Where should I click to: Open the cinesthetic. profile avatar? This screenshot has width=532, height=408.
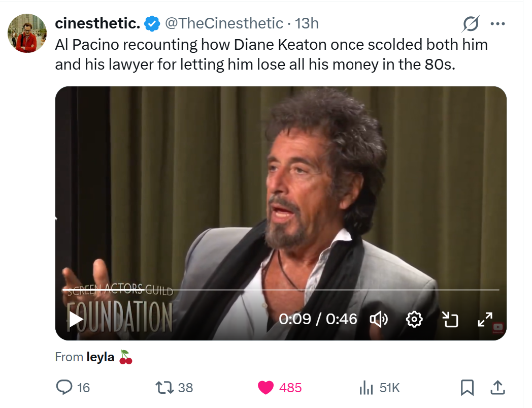(27, 33)
